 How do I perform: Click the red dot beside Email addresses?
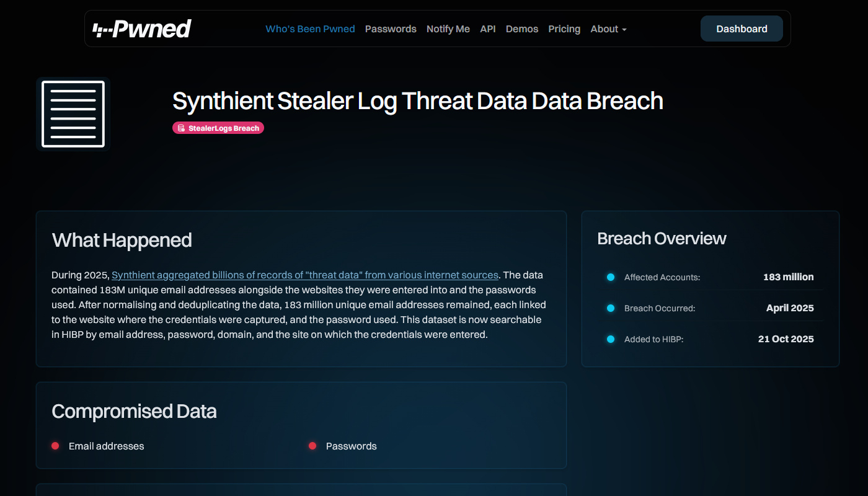(x=55, y=445)
